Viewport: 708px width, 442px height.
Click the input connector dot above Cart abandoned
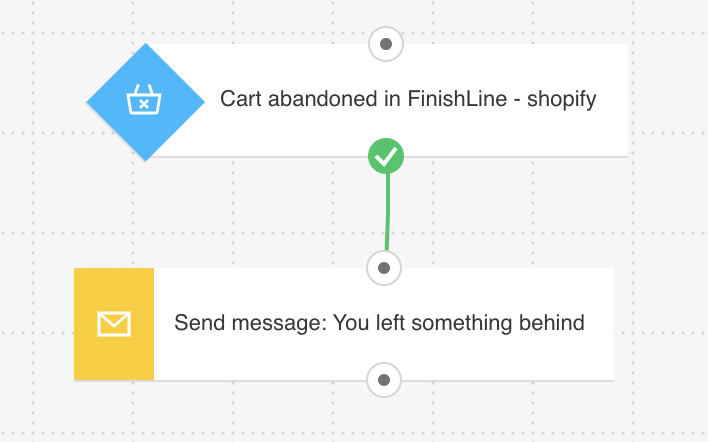(386, 44)
